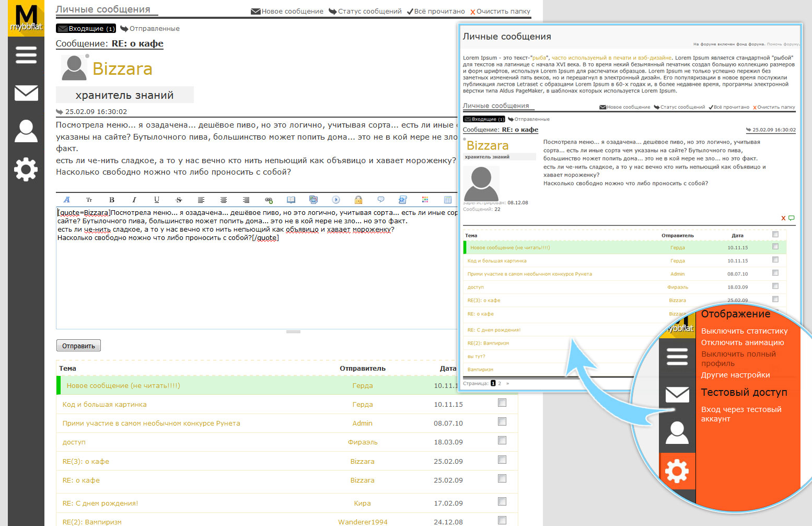The image size is (812, 526).
Task: Insert a quote using speech bubble icon
Action: [x=381, y=200]
